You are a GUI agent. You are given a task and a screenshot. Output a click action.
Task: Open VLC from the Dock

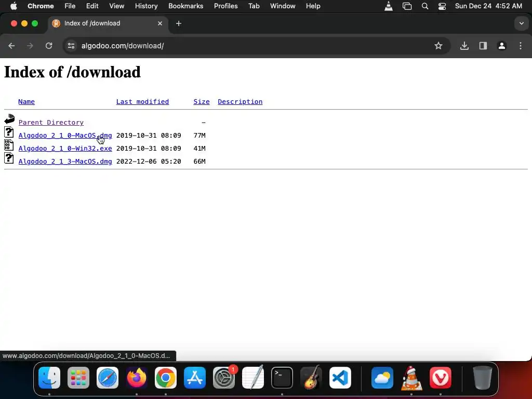[x=411, y=378]
